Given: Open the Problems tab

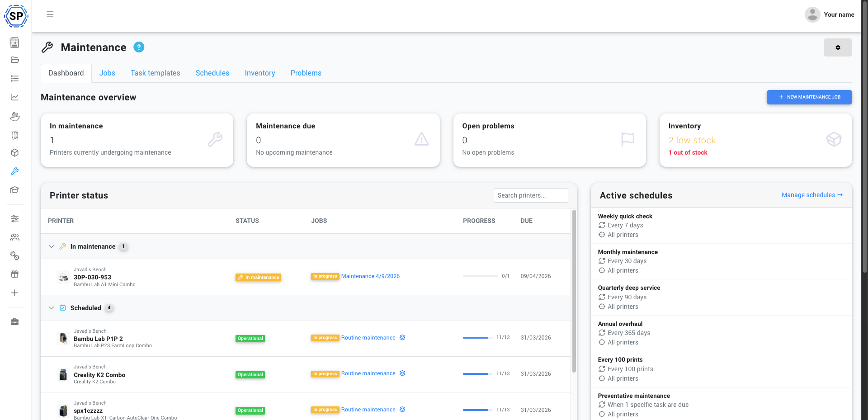Looking at the screenshot, I should coord(306,73).
